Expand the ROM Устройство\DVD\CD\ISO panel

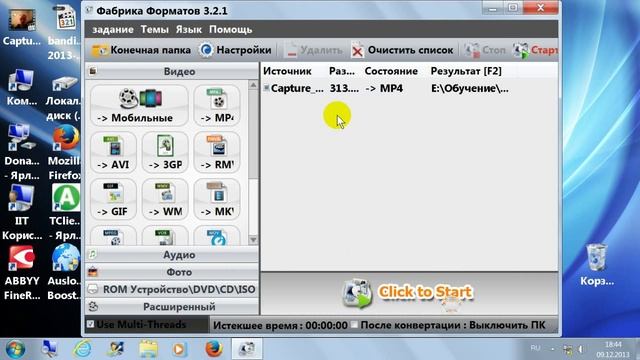(x=172, y=289)
